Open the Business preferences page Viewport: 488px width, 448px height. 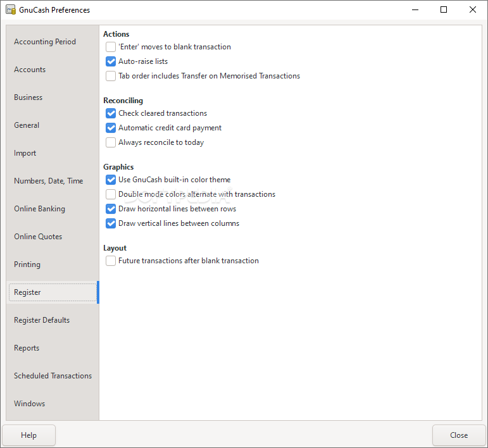(53, 97)
